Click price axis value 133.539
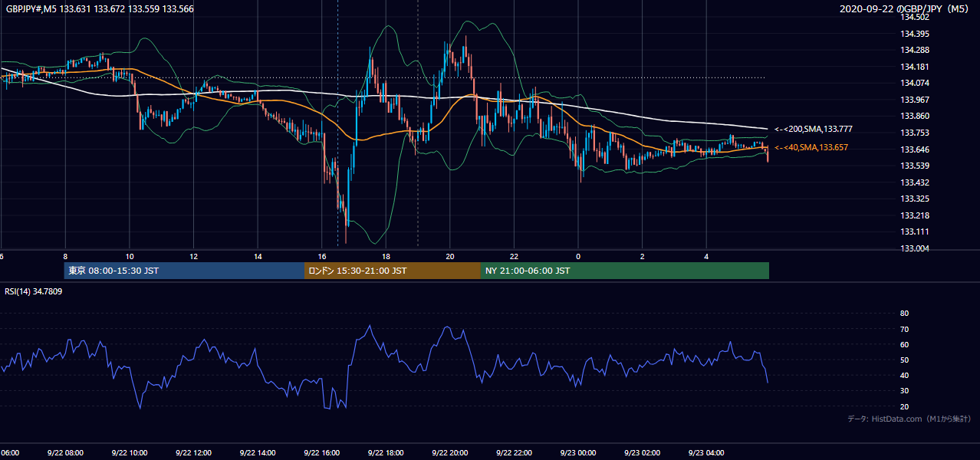 pyautogui.click(x=914, y=166)
